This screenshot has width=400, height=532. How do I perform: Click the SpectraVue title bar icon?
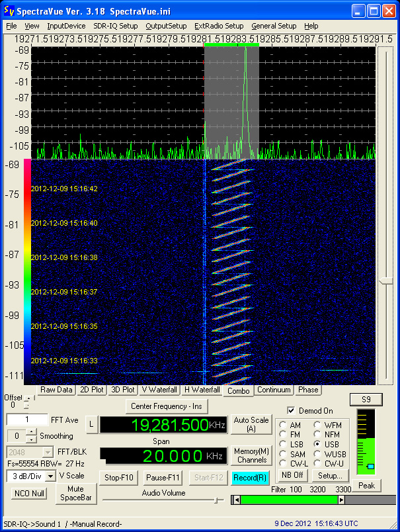point(9,11)
